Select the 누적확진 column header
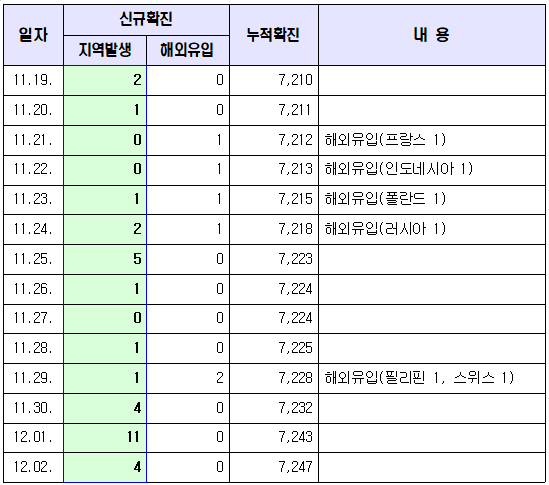This screenshot has width=549, height=485. click(x=274, y=35)
